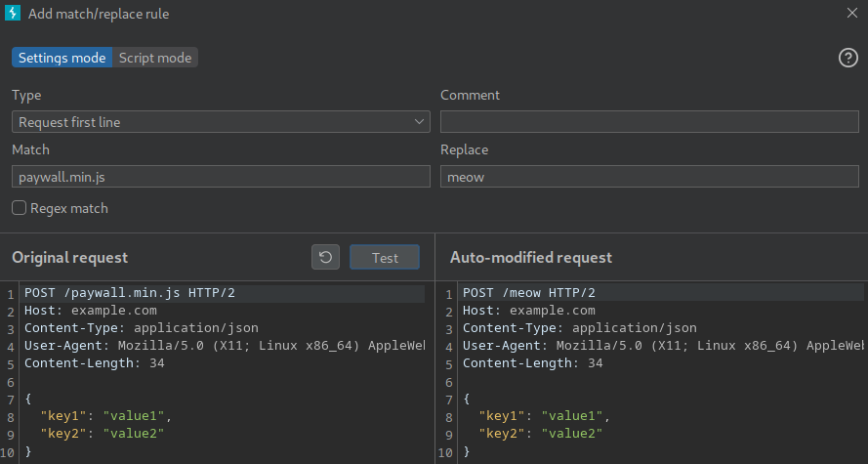
Task: Click the Host header line in the Original request
Action: [x=90, y=310]
